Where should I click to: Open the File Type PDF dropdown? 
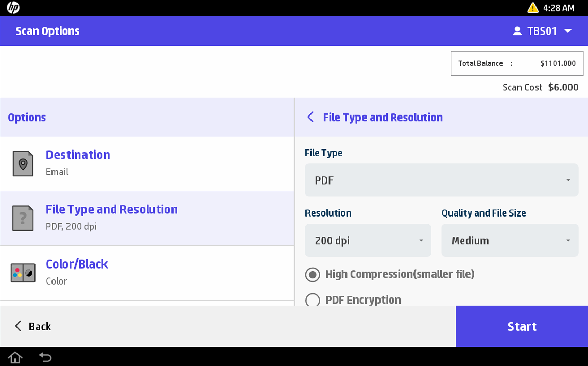[441, 180]
